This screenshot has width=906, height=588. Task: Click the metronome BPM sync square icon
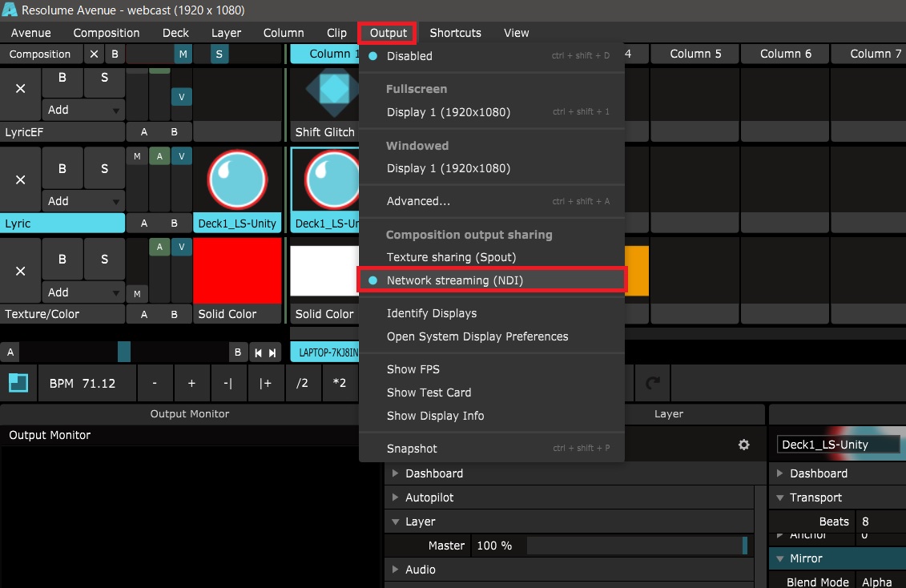click(x=18, y=383)
